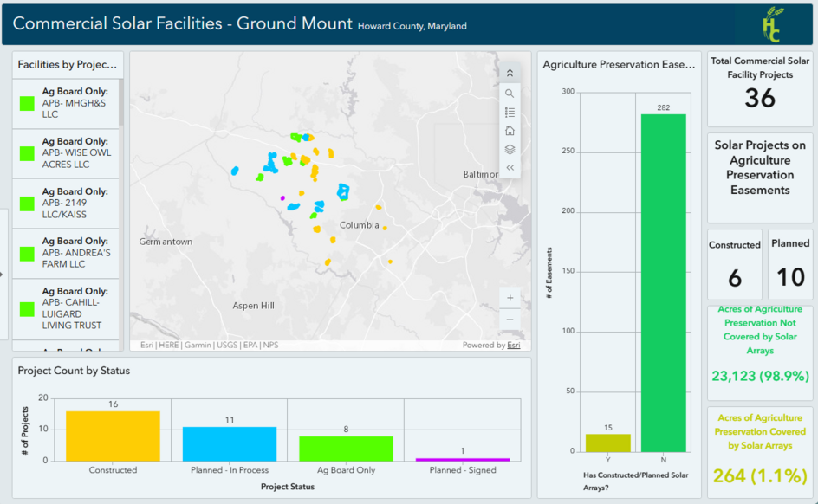Click the Columbia label on the map

359,225
